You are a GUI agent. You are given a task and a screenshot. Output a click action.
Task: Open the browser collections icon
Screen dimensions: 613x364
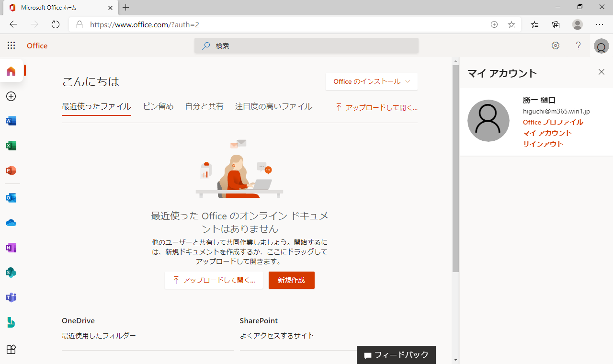[x=556, y=24]
